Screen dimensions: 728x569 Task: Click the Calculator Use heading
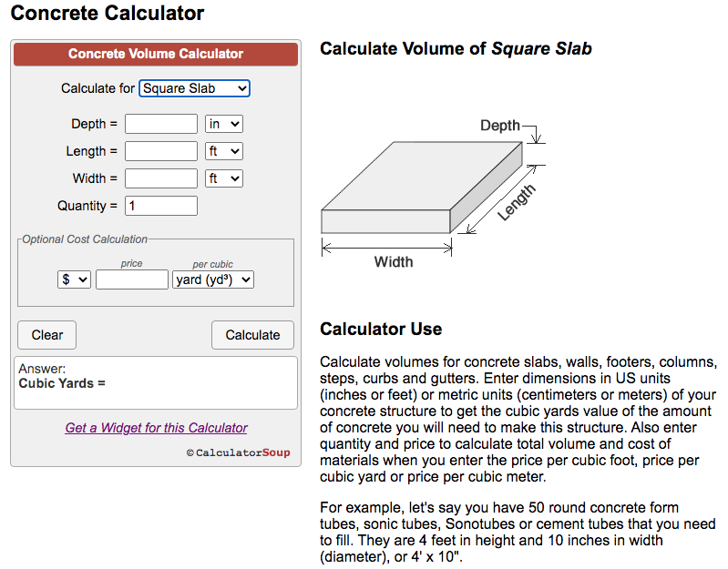point(381,329)
